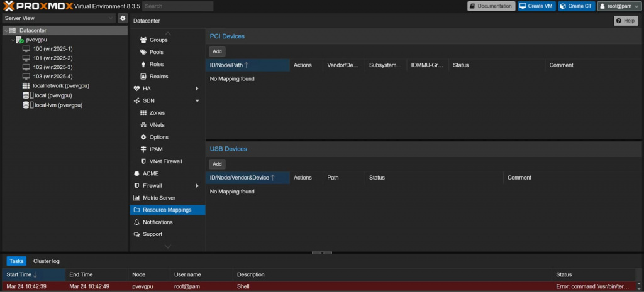Image resolution: width=644 pixels, height=292 pixels.
Task: Open the Firewall menu item
Action: pos(167,186)
